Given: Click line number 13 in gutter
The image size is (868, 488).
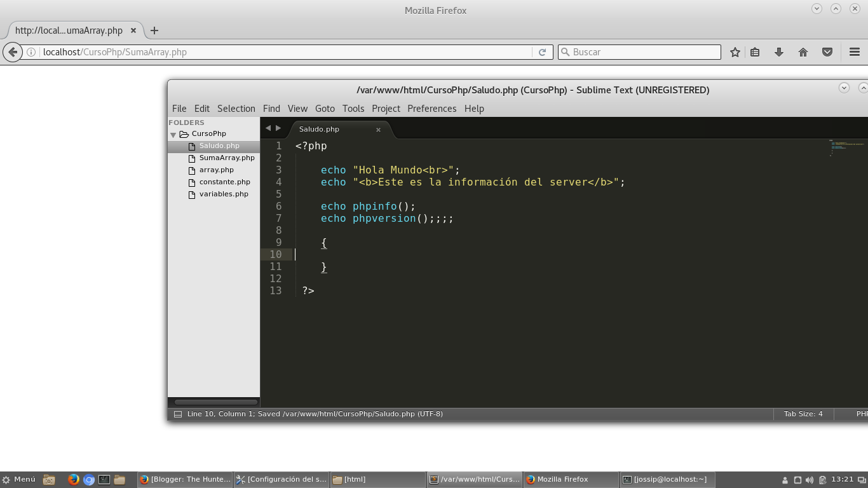Looking at the screenshot, I should pos(275,291).
